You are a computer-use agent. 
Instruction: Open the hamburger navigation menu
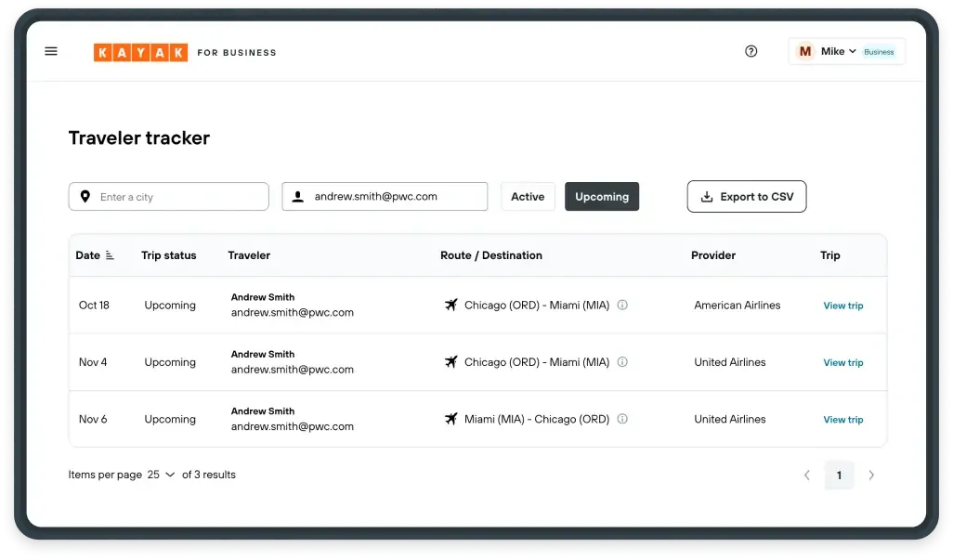51,52
